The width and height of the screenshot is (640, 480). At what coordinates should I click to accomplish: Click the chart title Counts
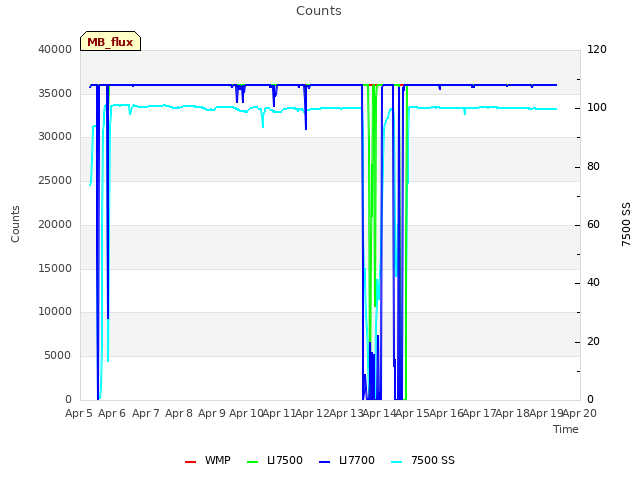coord(319,11)
